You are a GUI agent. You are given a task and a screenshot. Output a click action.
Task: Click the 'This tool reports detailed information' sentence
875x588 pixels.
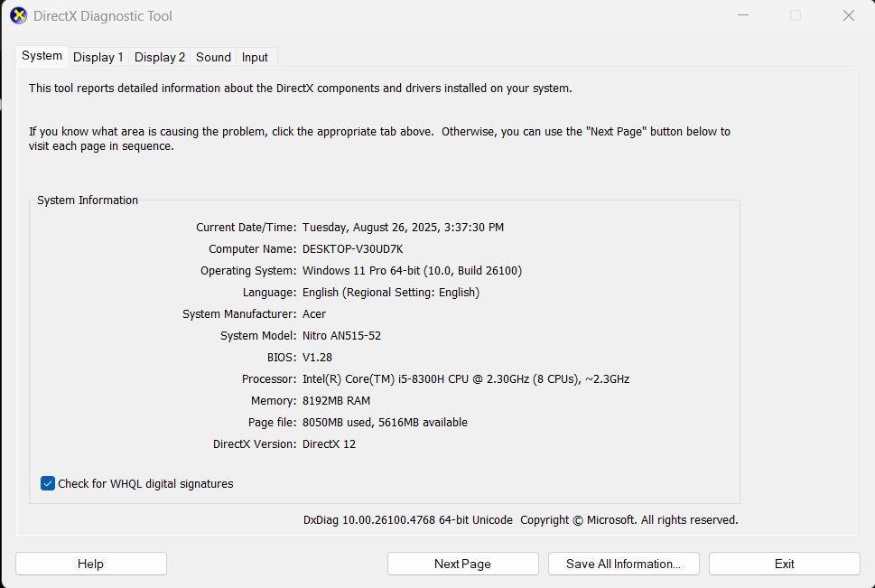[300, 89]
